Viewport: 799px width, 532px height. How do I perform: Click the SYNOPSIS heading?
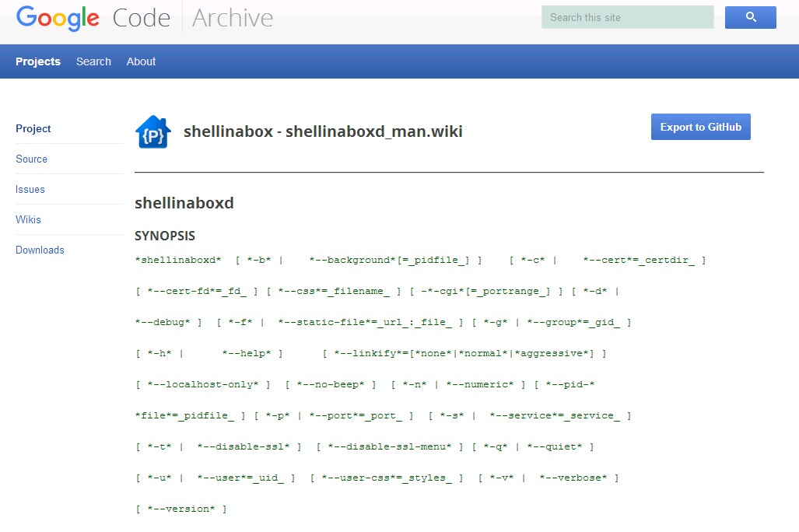point(165,236)
